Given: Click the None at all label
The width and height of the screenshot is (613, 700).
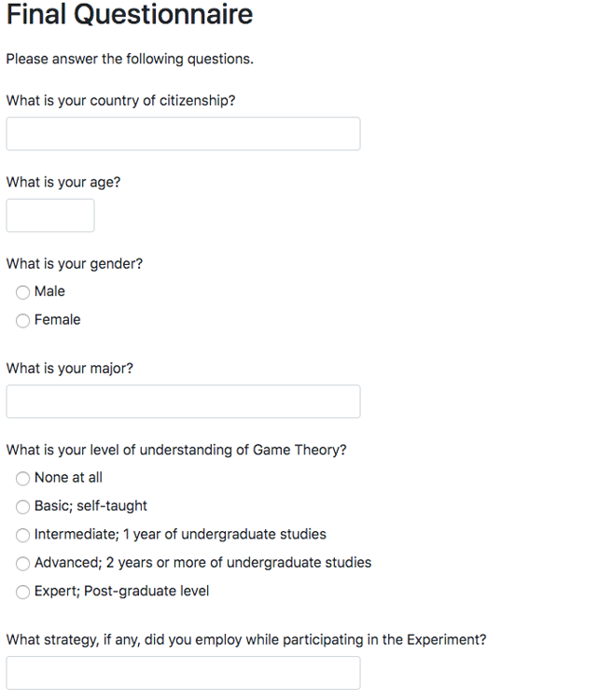Looking at the screenshot, I should click(x=68, y=477).
